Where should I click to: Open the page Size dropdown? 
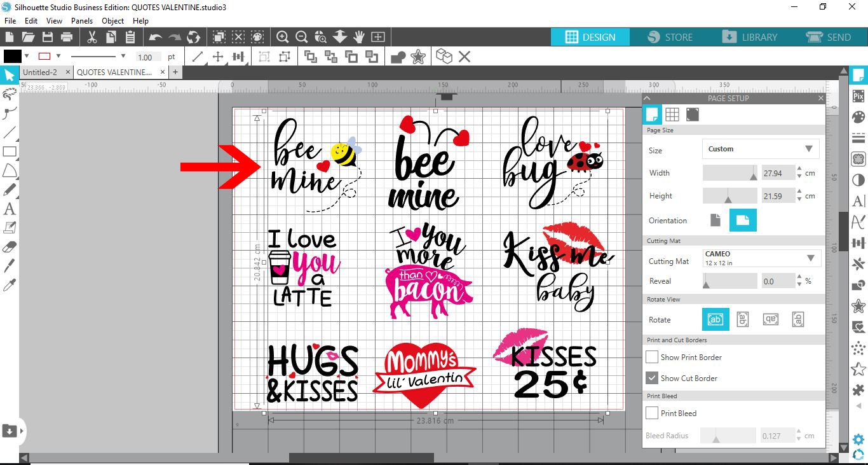pos(760,148)
